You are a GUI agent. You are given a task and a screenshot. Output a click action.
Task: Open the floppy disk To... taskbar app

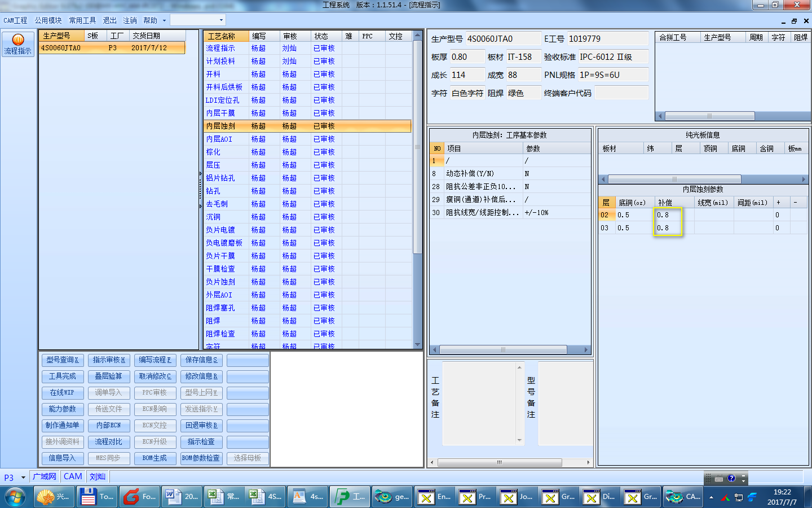[x=96, y=497]
